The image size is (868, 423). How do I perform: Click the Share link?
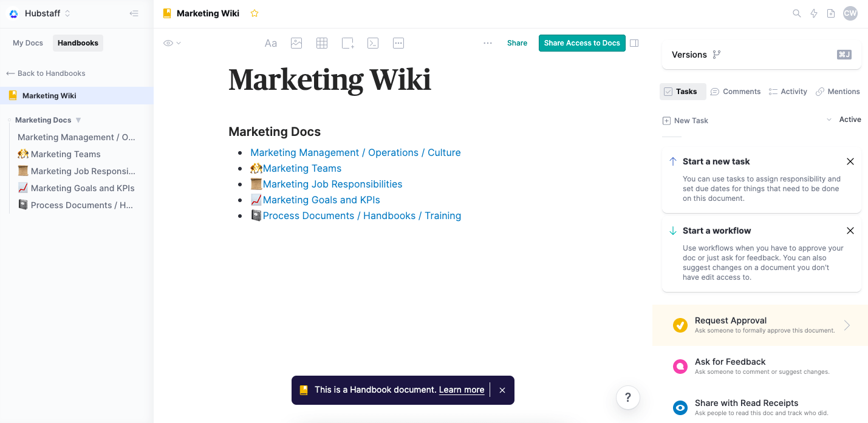[x=518, y=43]
